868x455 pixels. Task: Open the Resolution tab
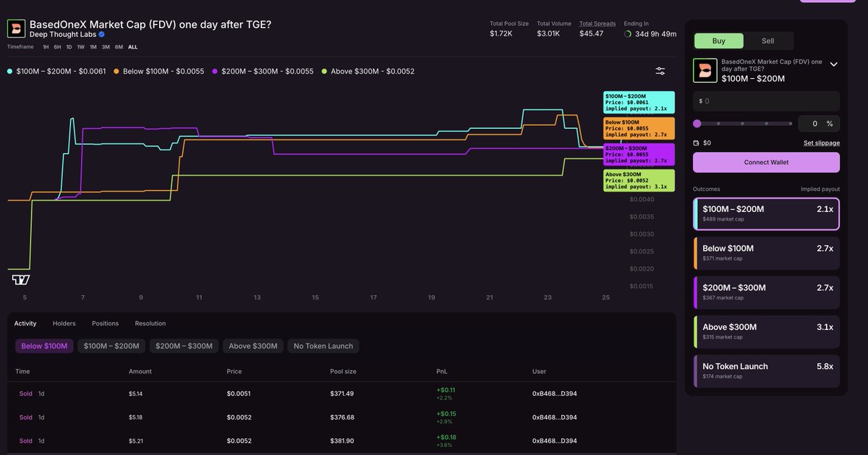pos(150,323)
